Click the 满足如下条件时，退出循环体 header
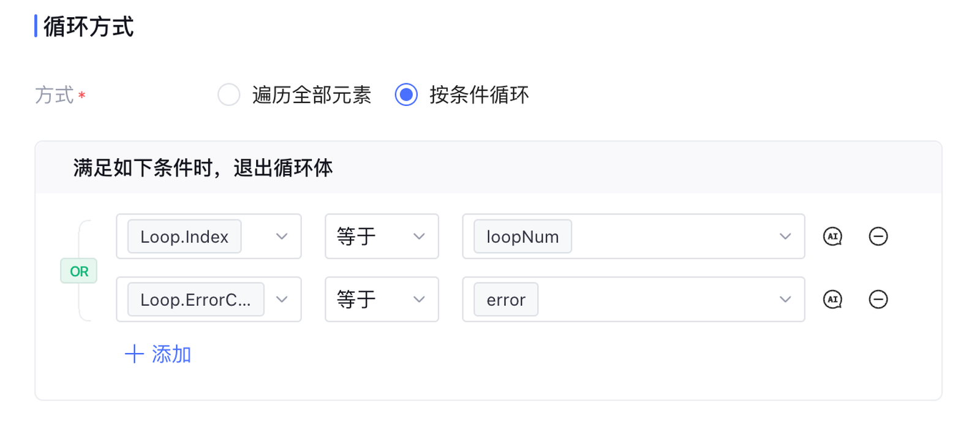Image resolution: width=980 pixels, height=421 pixels. tap(203, 168)
